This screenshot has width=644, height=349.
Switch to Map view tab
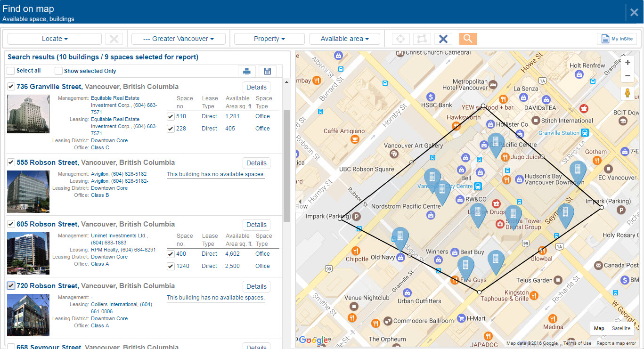point(599,328)
